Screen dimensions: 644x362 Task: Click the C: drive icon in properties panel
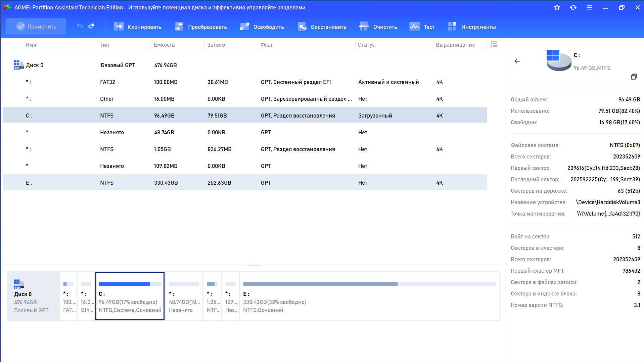click(x=559, y=60)
